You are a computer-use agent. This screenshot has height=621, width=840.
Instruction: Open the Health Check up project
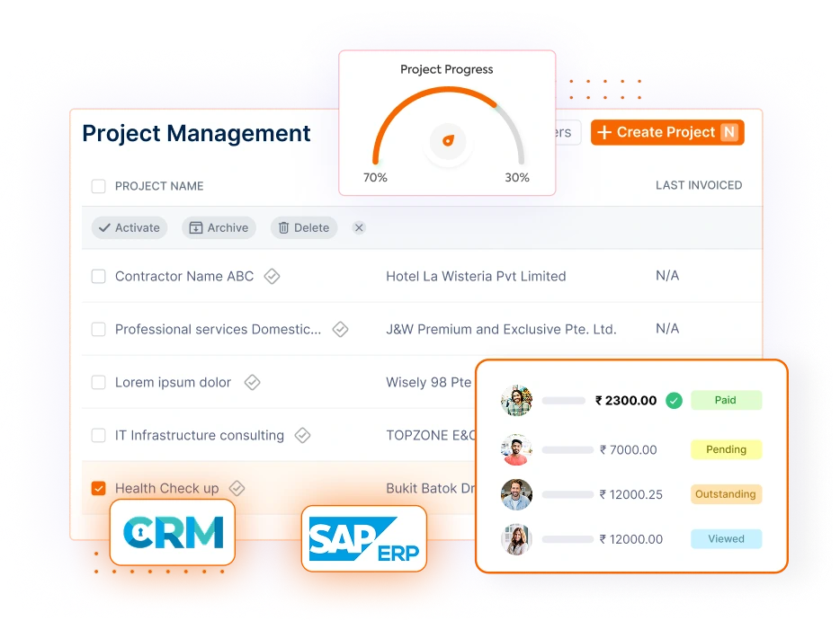pyautogui.click(x=167, y=488)
